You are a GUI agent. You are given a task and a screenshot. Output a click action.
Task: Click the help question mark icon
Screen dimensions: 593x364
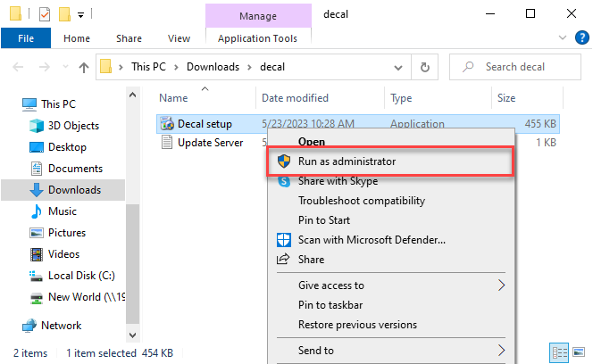[580, 38]
